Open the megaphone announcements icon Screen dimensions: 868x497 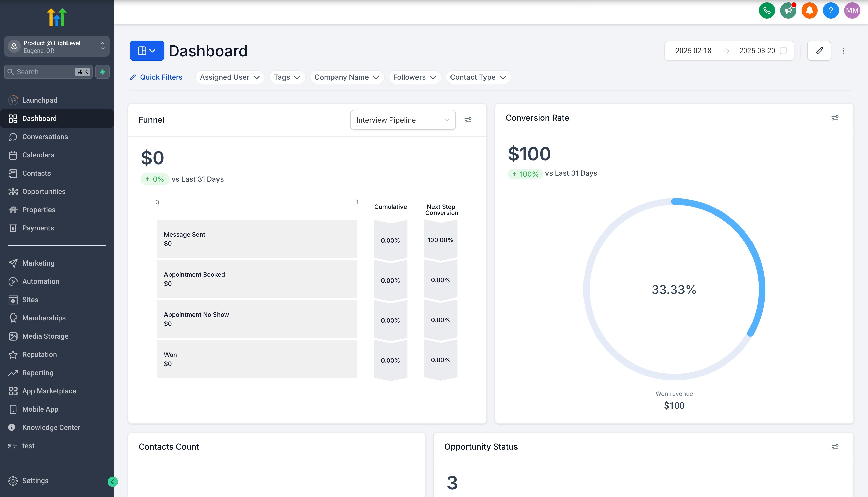[788, 11]
